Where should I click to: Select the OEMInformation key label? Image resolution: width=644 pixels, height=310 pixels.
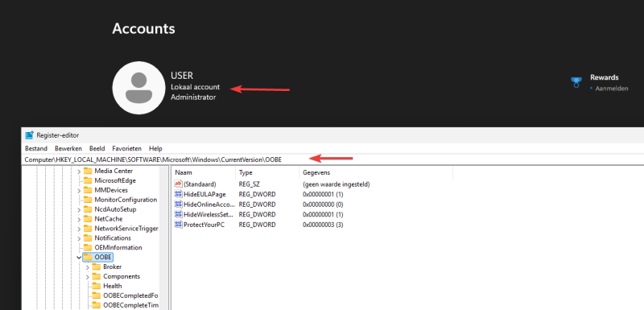pos(118,247)
